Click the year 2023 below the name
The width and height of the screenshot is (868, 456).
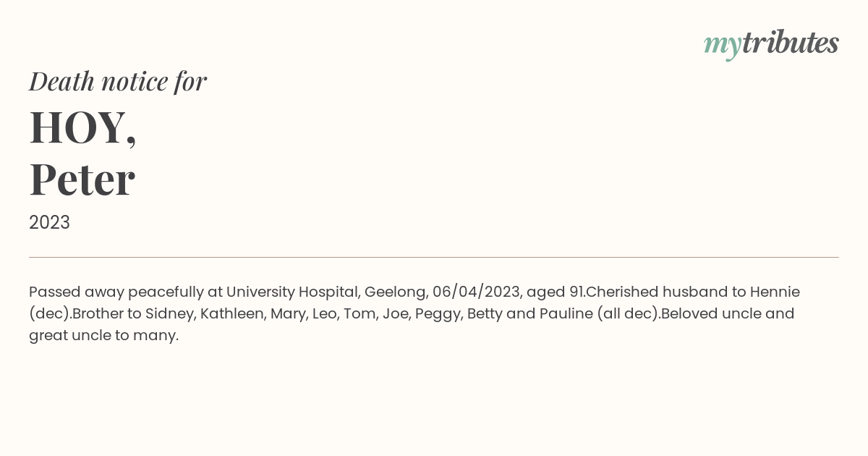pyautogui.click(x=49, y=223)
